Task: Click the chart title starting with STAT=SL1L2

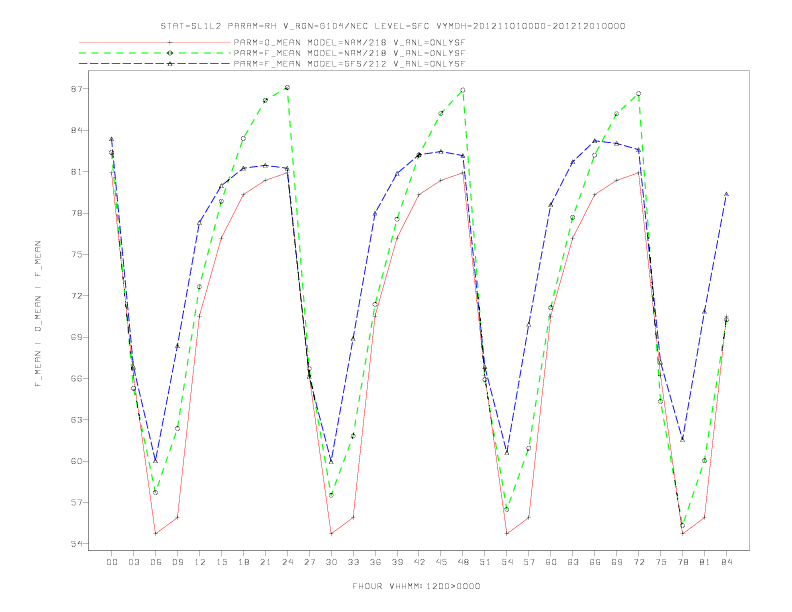Action: tap(393, 26)
